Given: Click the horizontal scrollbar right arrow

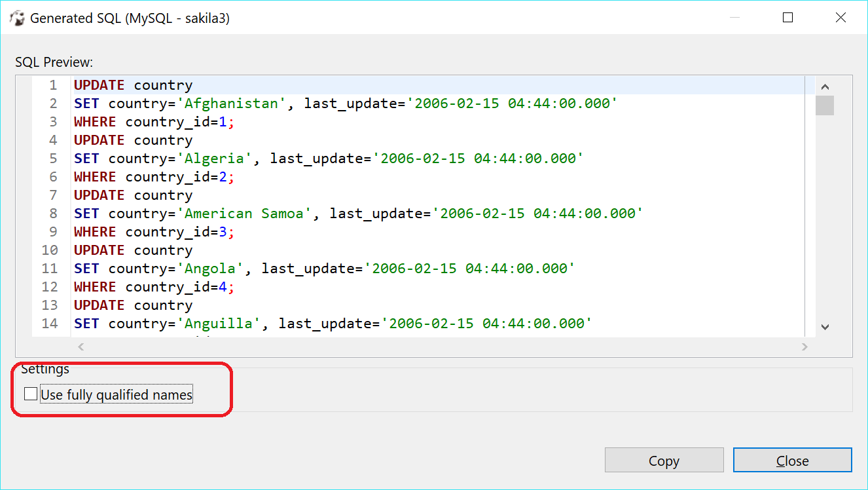Looking at the screenshot, I should pyautogui.click(x=805, y=347).
